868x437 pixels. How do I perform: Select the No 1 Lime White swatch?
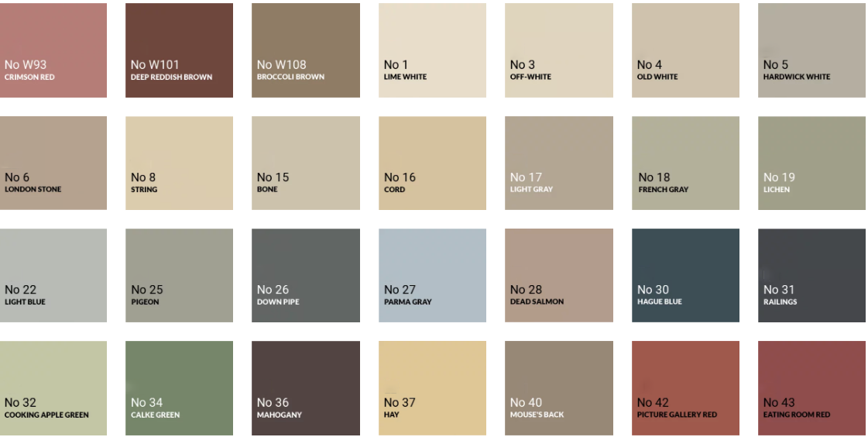[432, 50]
